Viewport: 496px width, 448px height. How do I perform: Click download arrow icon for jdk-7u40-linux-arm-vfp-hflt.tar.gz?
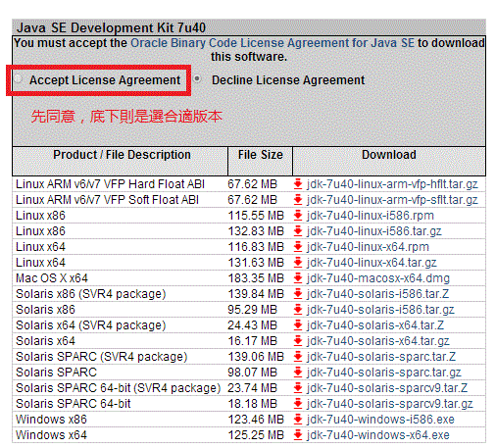click(298, 184)
